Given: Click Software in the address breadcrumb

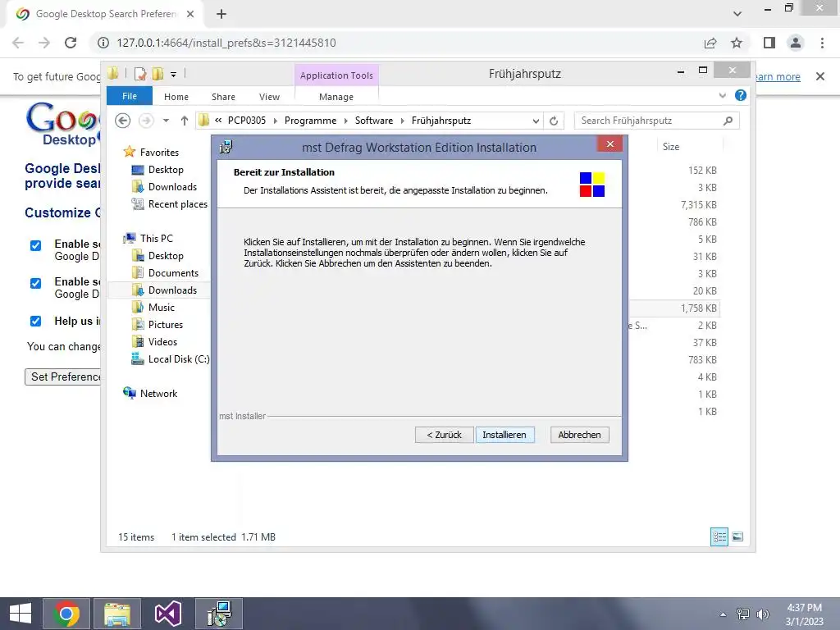Looking at the screenshot, I should [374, 121].
